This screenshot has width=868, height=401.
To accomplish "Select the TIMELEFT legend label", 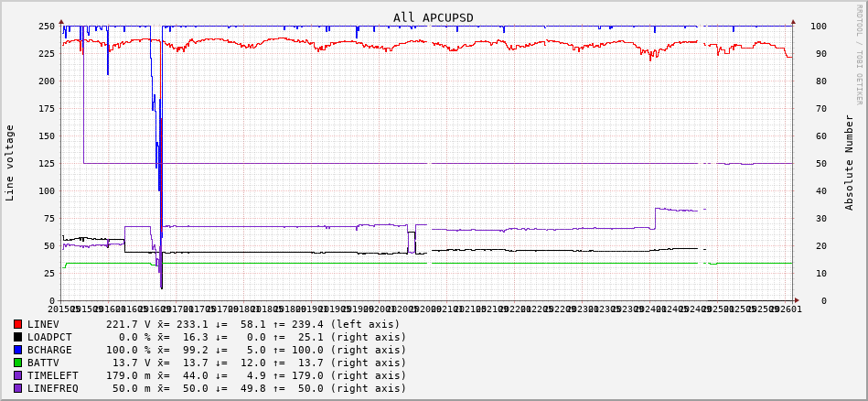I will pos(53,375).
